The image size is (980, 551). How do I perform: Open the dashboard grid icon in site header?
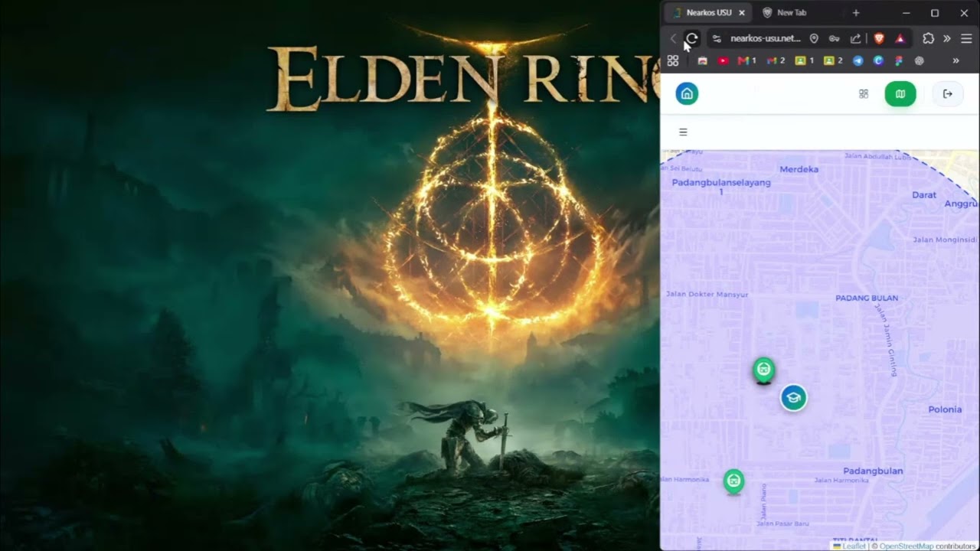(864, 93)
